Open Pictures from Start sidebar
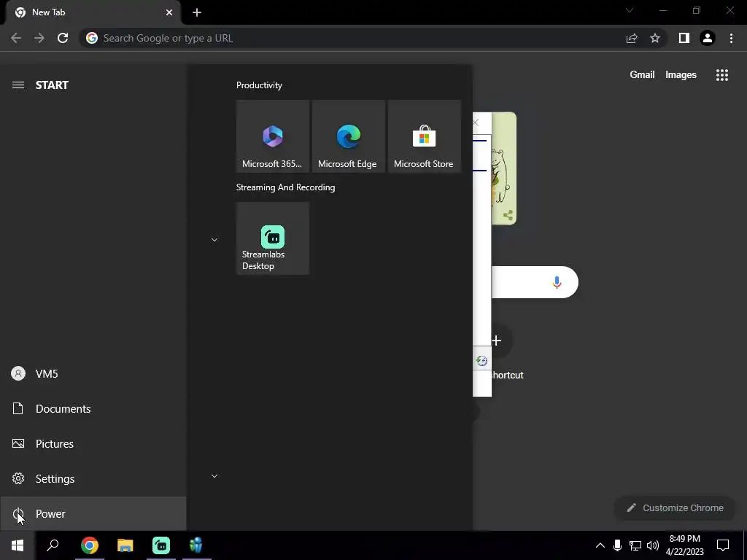Image resolution: width=747 pixels, height=560 pixels. 93,443
